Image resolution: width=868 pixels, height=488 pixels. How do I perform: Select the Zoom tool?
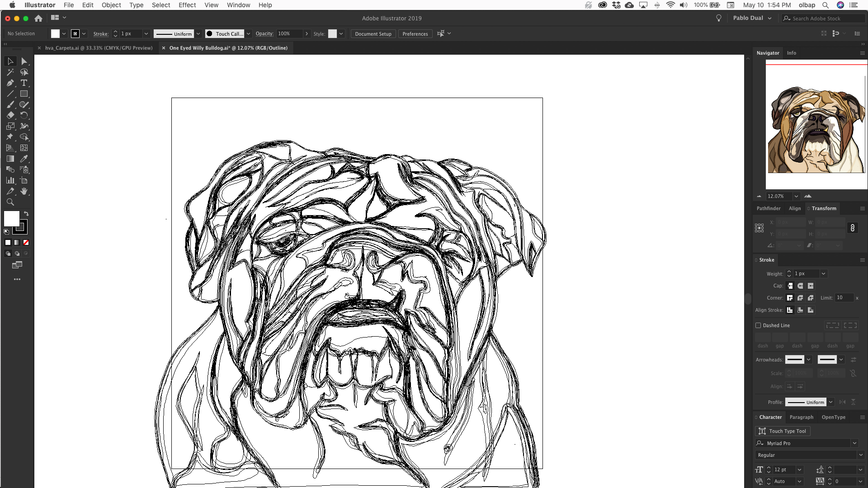click(x=10, y=202)
